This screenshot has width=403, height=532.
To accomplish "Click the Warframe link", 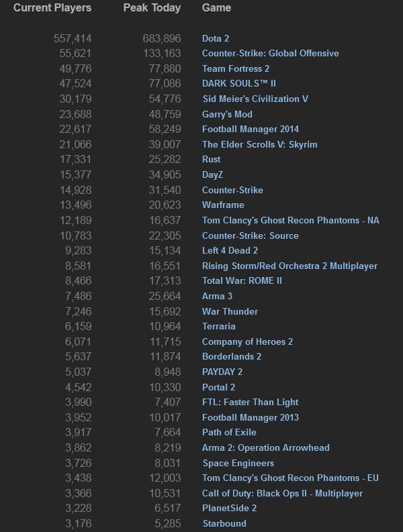I will 223,205.
